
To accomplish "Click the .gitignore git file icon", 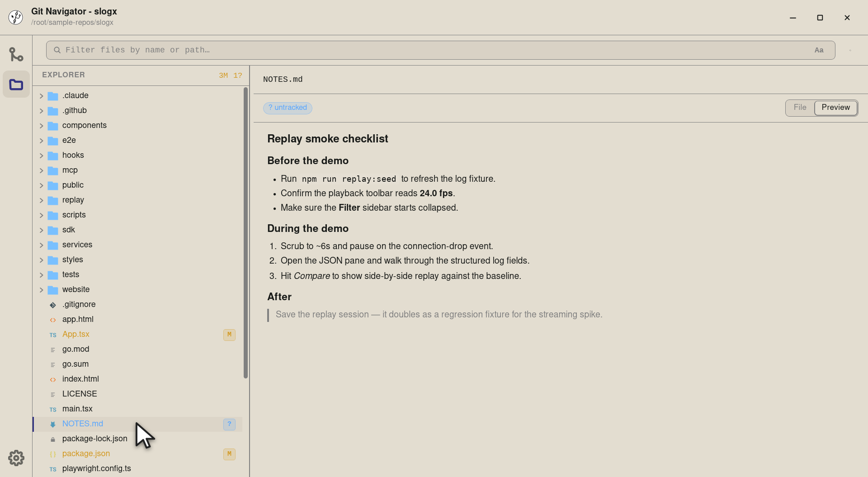I will [53, 305].
